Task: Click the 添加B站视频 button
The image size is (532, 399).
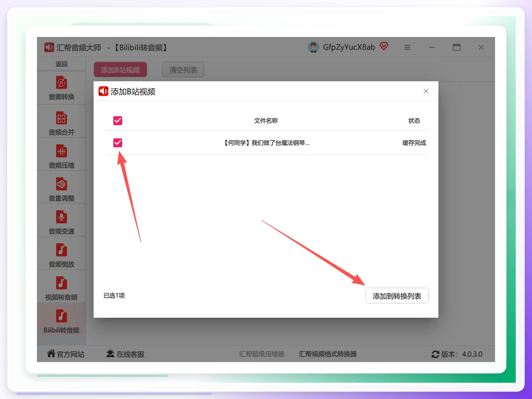Action: click(121, 70)
